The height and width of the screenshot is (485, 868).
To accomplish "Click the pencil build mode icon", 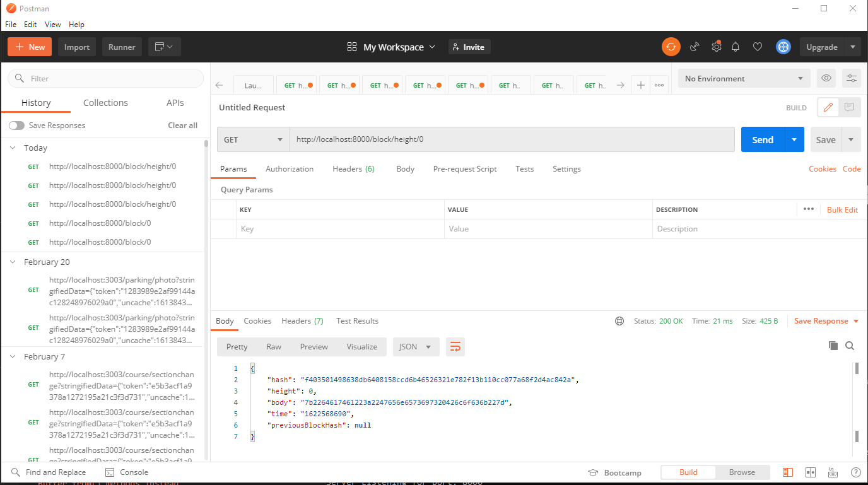I will pyautogui.click(x=828, y=107).
